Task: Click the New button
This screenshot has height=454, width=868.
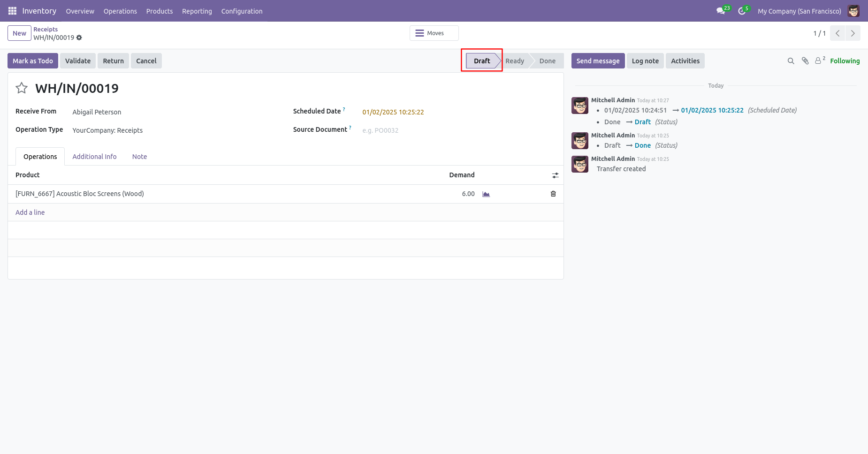Action: [19, 33]
